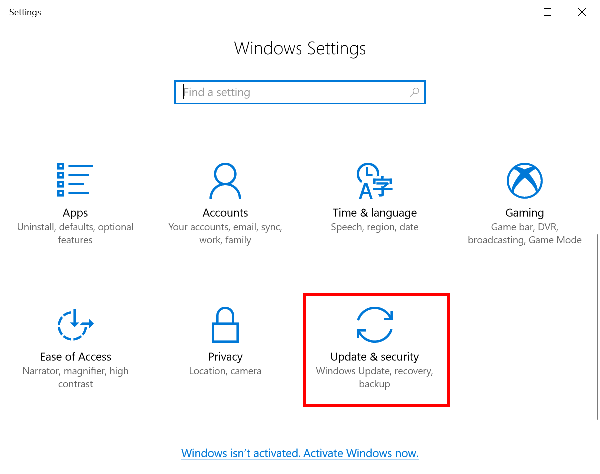Screen dimensions: 600x474
Task: Select the Accounts category label
Action: (225, 213)
